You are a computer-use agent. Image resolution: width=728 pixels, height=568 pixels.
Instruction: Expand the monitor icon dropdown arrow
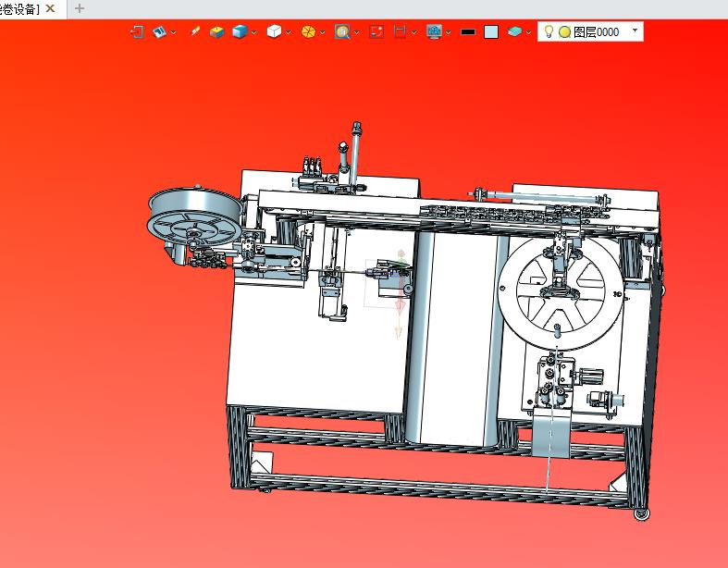click(x=448, y=32)
